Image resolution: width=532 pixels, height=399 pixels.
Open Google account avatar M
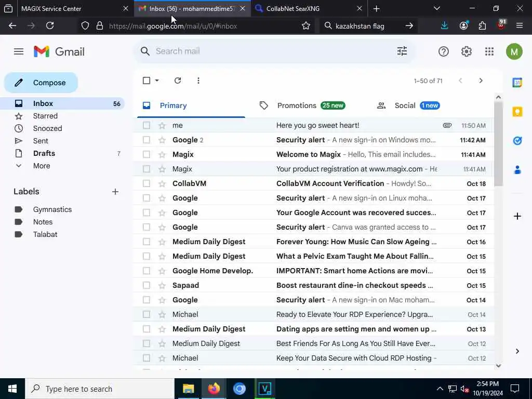[x=514, y=51]
